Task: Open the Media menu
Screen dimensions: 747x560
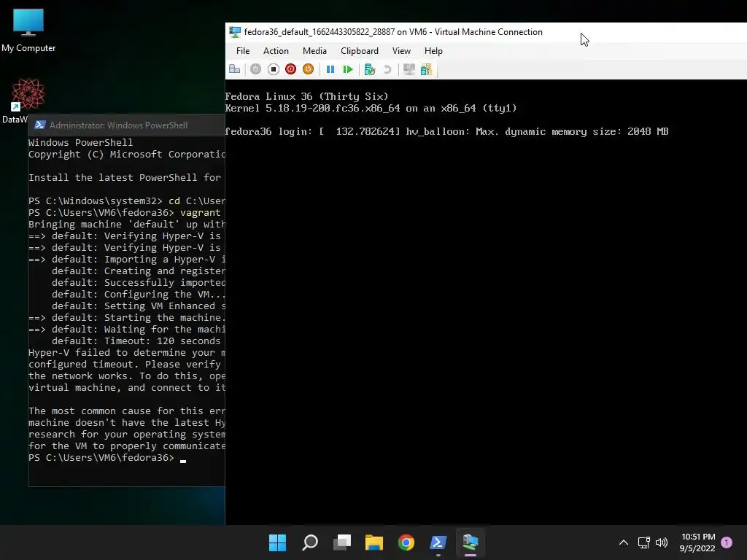Action: (x=314, y=51)
